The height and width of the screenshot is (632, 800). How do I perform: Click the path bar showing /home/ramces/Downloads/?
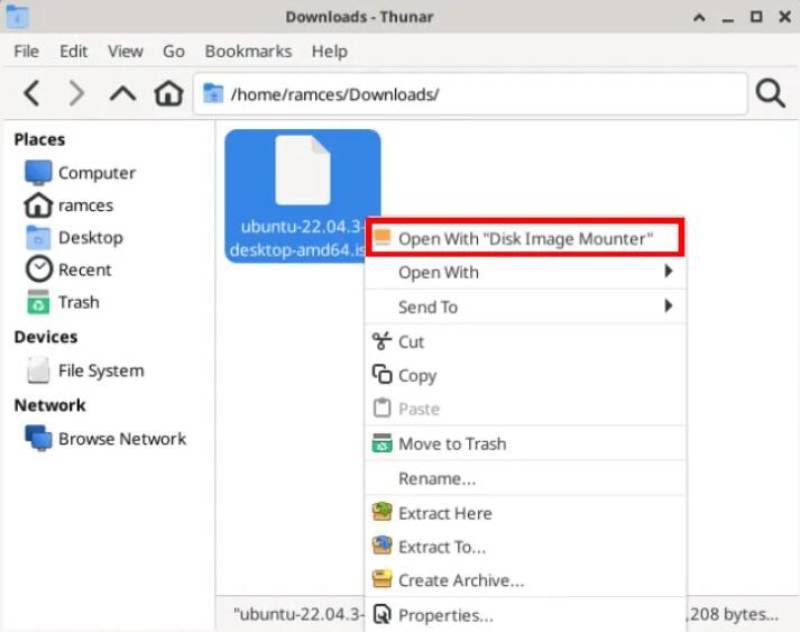[470, 94]
